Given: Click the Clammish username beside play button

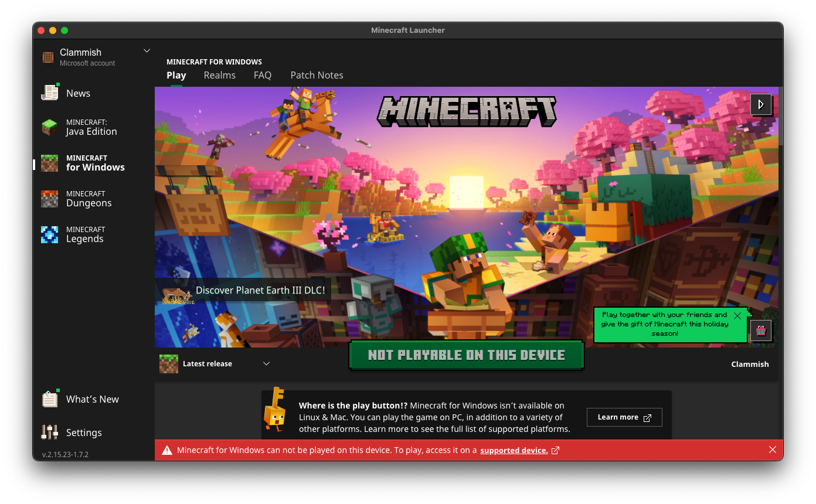Looking at the screenshot, I should [750, 364].
